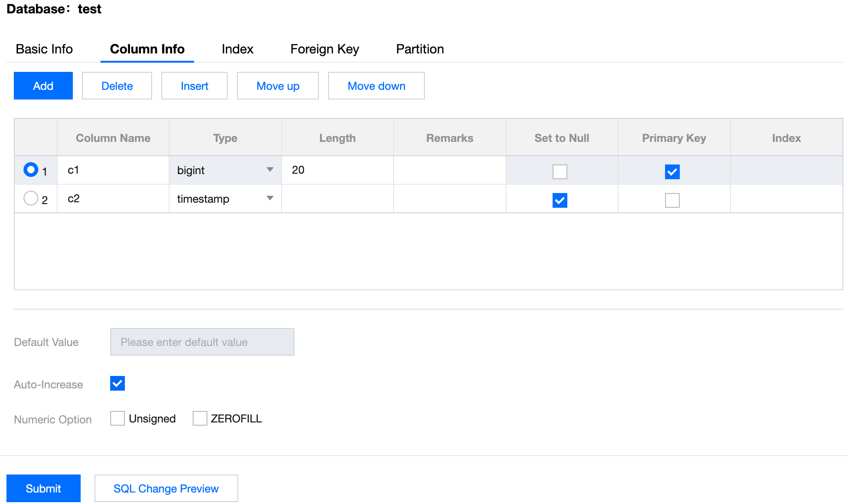Check Primary Key for column c2
Viewport: 848px width, 504px height.
click(672, 200)
